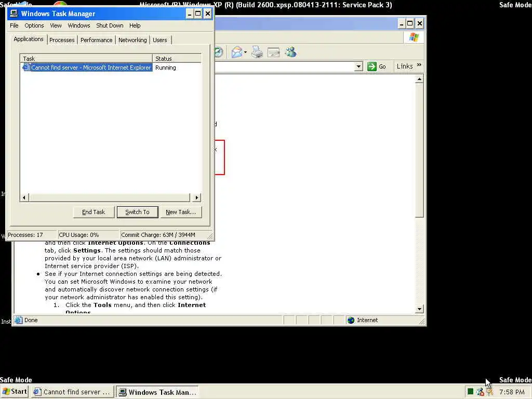
Task: Click the Task Manager title bar icon
Action: point(14,14)
